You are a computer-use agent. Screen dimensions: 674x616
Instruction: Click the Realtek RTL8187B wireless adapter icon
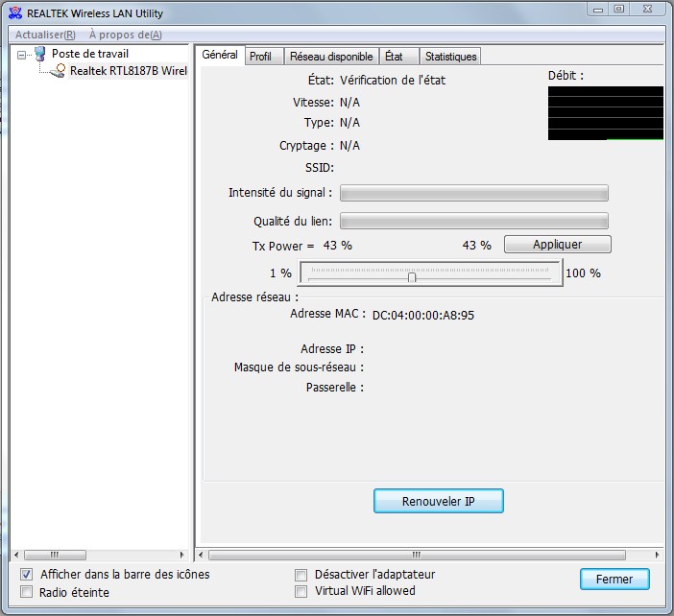click(x=58, y=71)
